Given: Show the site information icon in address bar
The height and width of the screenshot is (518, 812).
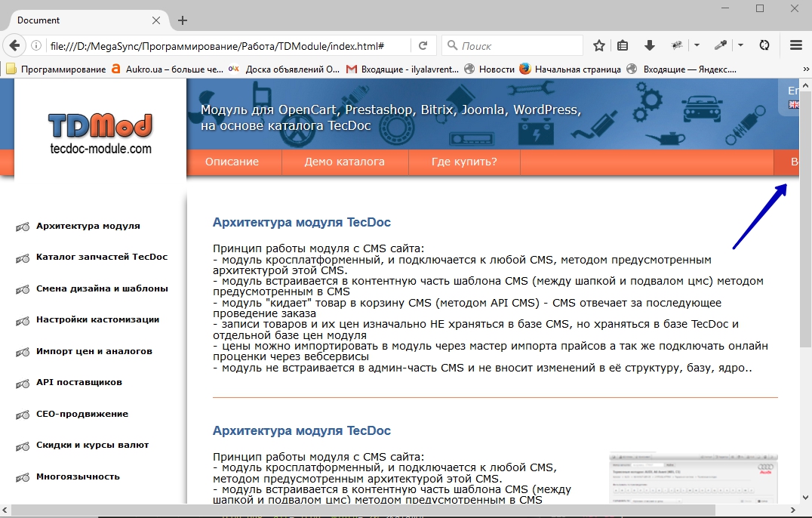Looking at the screenshot, I should (x=36, y=45).
